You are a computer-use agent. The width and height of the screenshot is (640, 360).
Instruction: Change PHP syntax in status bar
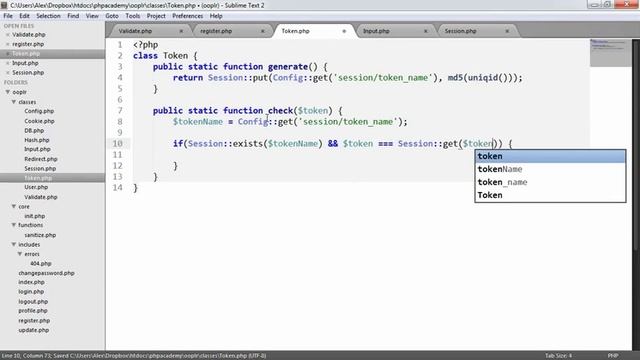coord(613,356)
